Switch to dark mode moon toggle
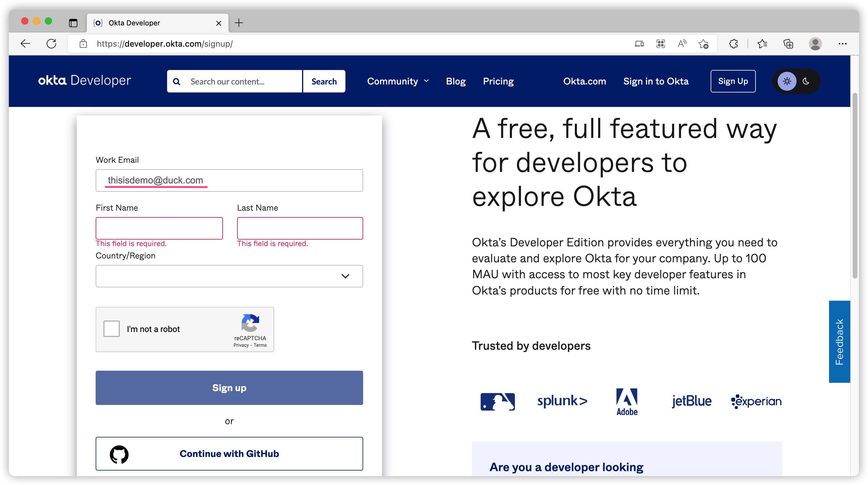868x485 pixels. [806, 81]
